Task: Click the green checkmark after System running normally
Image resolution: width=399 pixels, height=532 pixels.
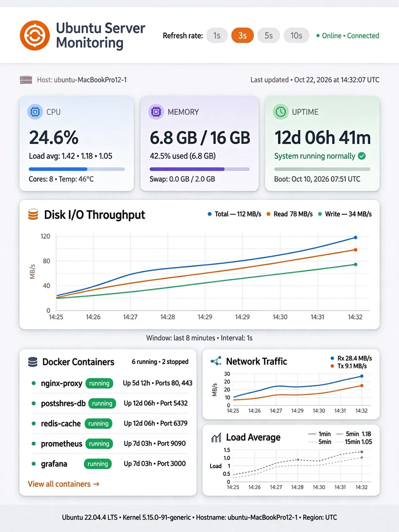Action: [362, 156]
